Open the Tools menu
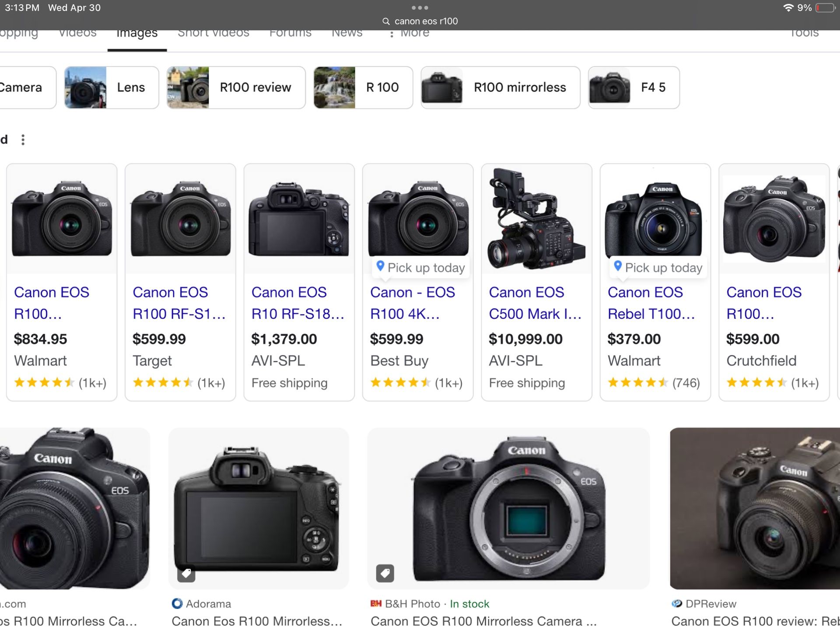 click(804, 32)
